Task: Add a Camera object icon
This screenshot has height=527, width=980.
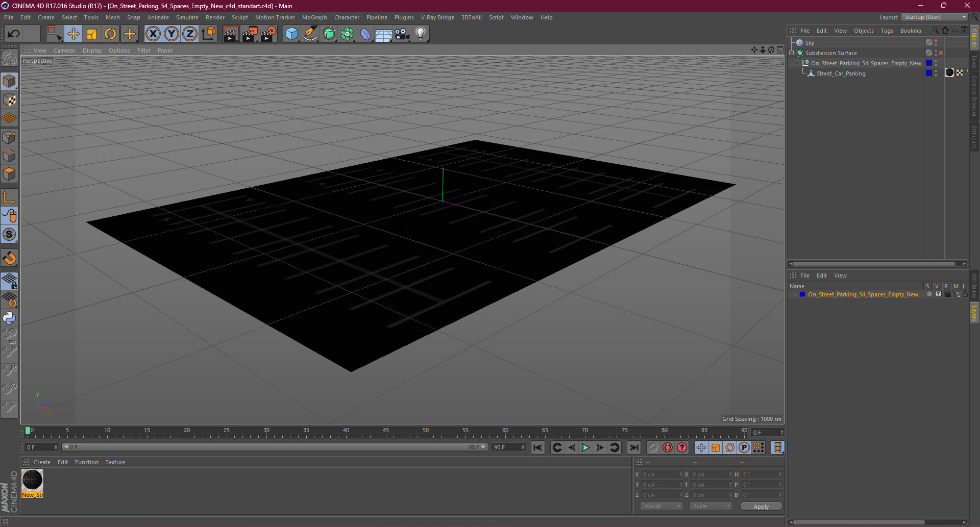Action: (402, 34)
